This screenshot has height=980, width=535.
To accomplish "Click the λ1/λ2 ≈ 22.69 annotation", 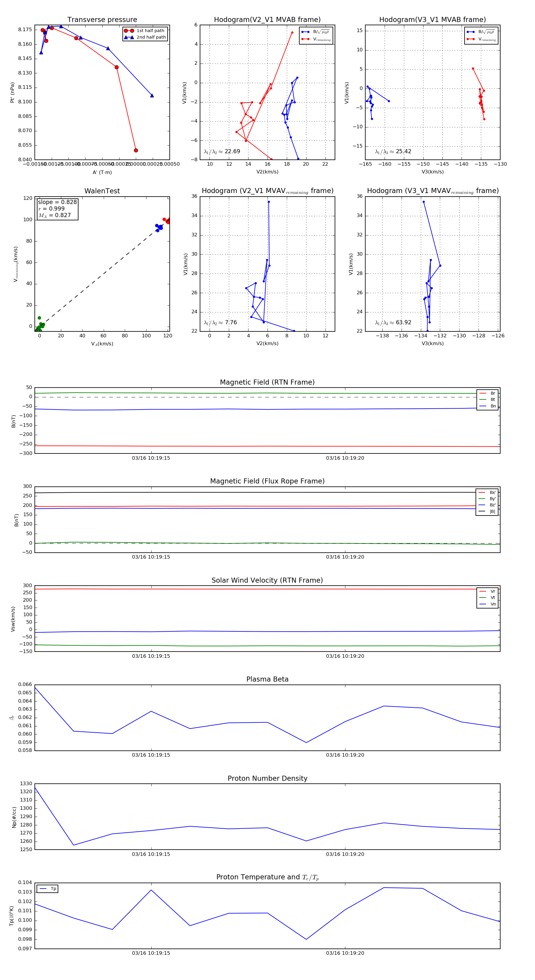I will coord(222,151).
